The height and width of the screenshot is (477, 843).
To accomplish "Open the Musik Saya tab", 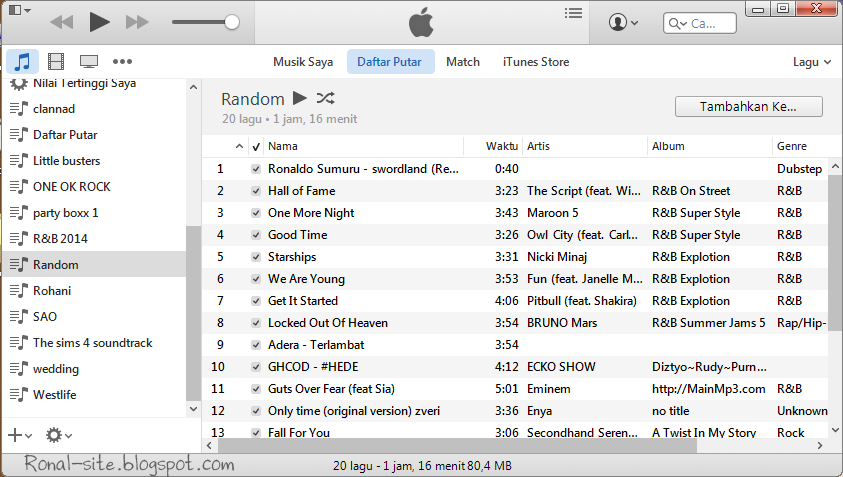I will (x=303, y=62).
